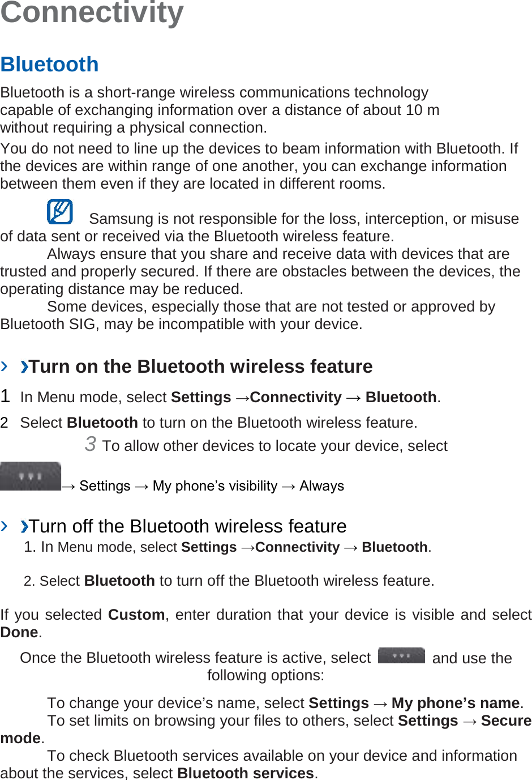
Task: Click the note icon beside the Samsung disclaimer
Action: click(60, 211)
